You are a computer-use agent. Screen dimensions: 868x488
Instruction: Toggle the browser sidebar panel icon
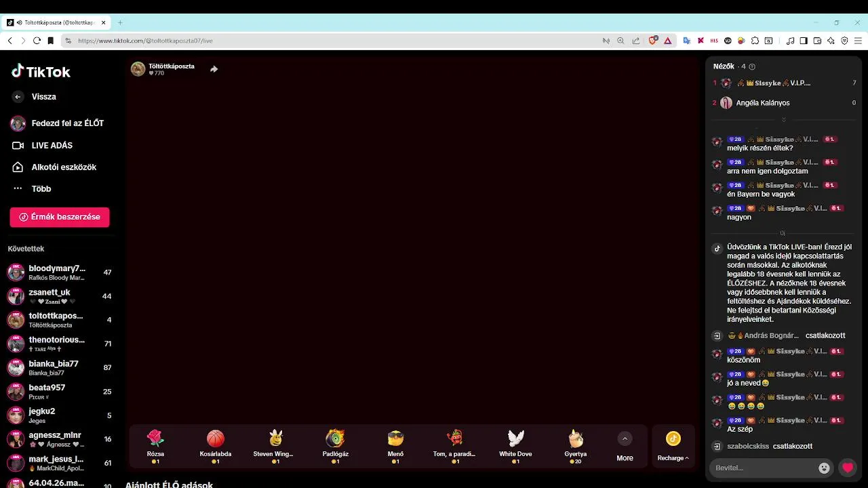[x=804, y=41]
